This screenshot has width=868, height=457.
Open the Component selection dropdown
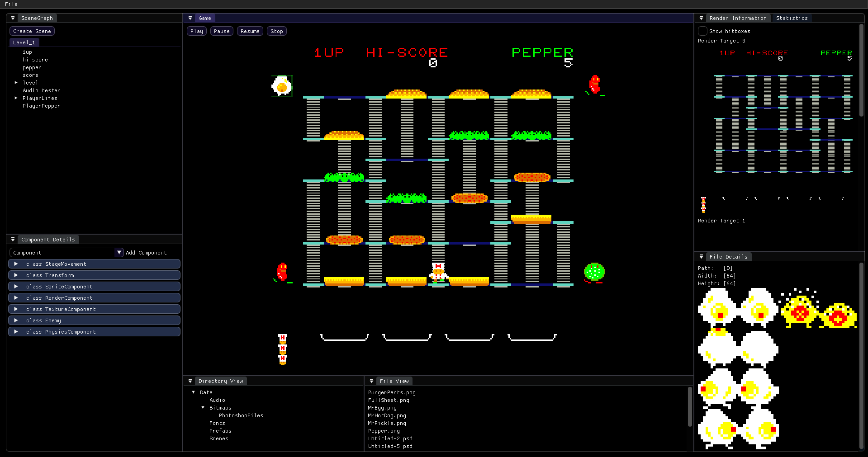coord(119,252)
